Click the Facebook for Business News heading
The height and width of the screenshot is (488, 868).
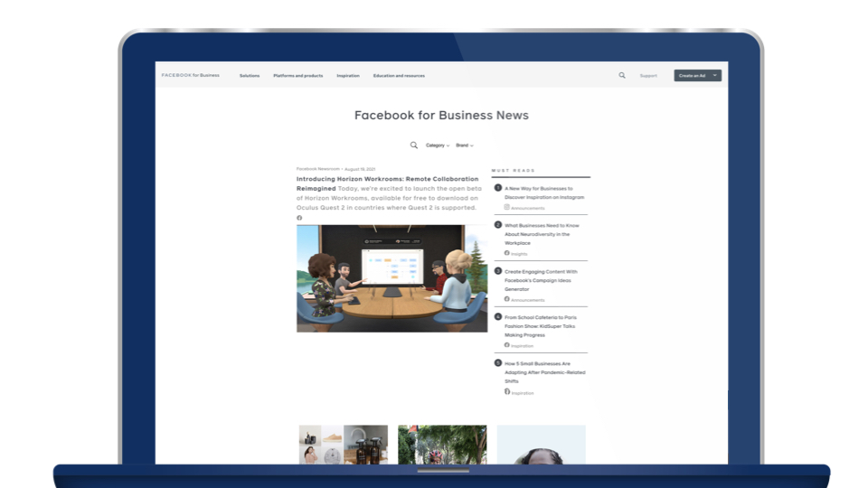442,115
